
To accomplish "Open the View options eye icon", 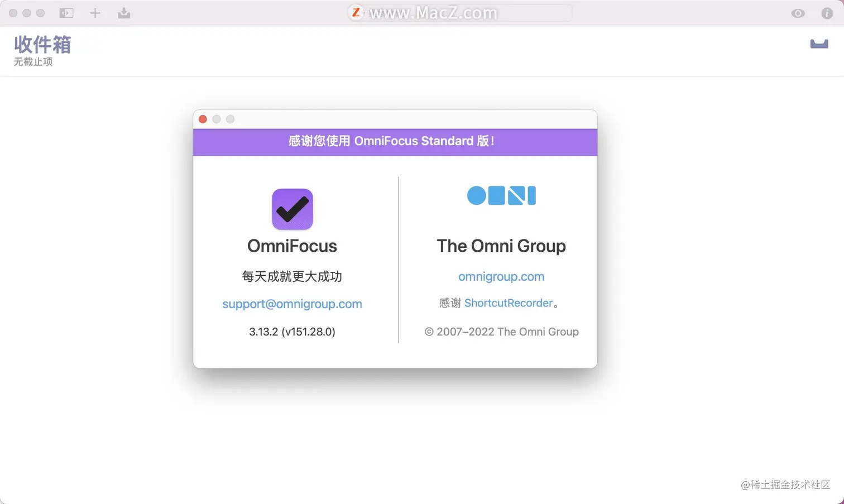I will pos(798,13).
